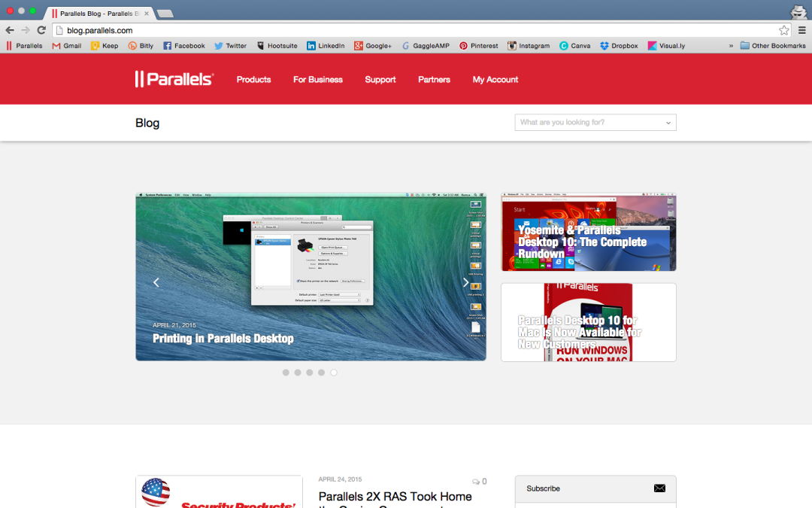This screenshot has width=812, height=508.
Task: Open the Products menu
Action: pos(254,79)
